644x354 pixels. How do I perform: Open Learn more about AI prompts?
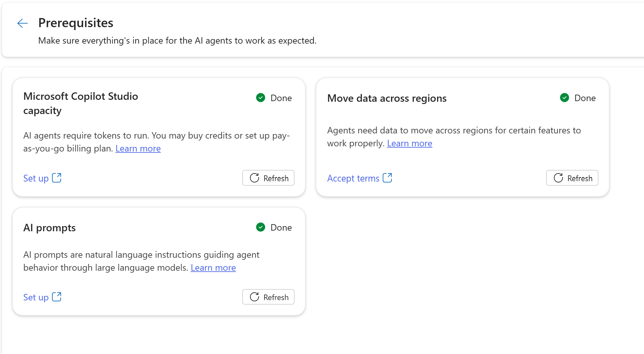point(213,267)
